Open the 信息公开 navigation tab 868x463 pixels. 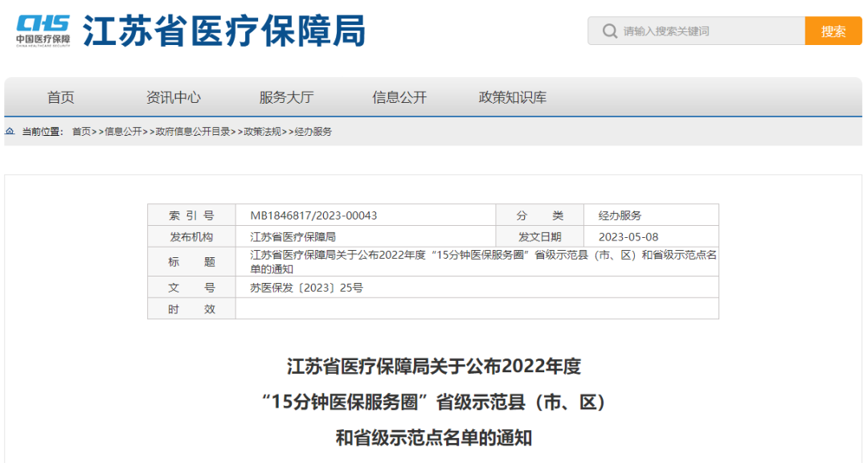(x=399, y=97)
